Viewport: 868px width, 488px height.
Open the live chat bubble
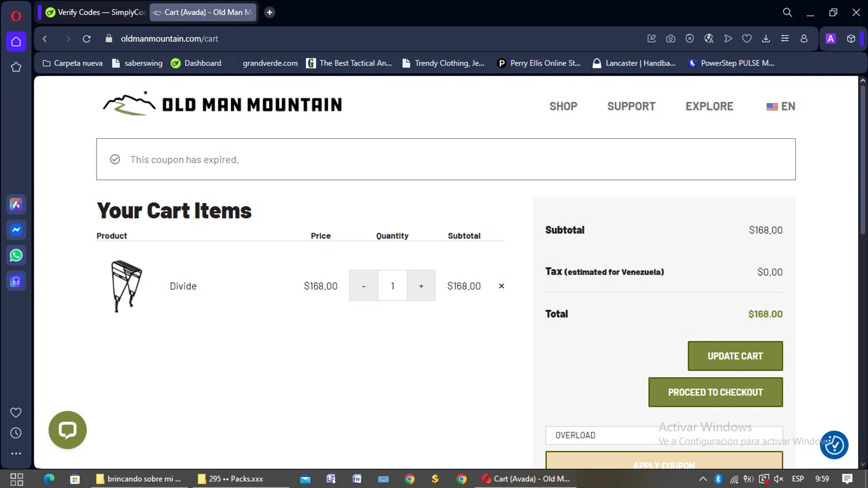point(68,430)
